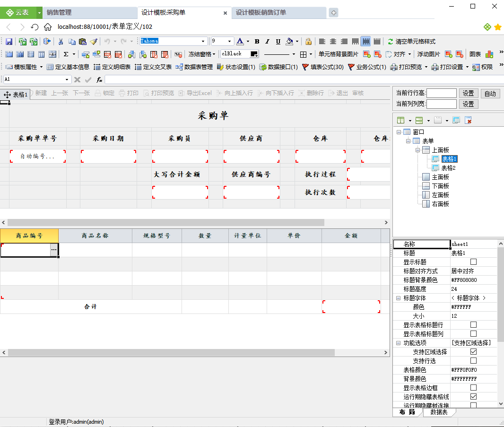The image size is (504, 427).
Task: Toggle 显示标题 checkbox
Action: [x=473, y=261]
